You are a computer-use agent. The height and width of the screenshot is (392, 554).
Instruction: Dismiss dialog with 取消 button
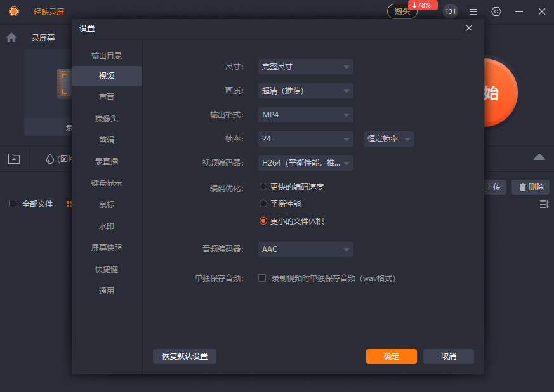(x=449, y=356)
